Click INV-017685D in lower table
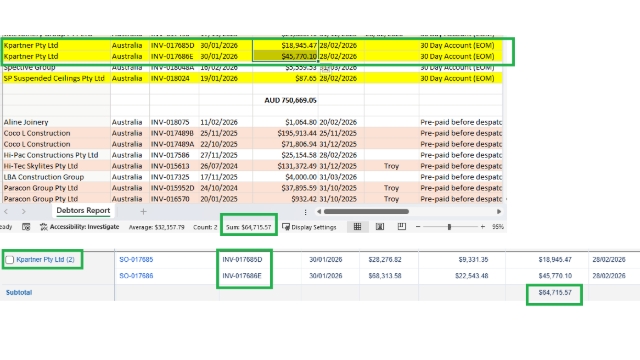640x360 pixels. point(242,260)
